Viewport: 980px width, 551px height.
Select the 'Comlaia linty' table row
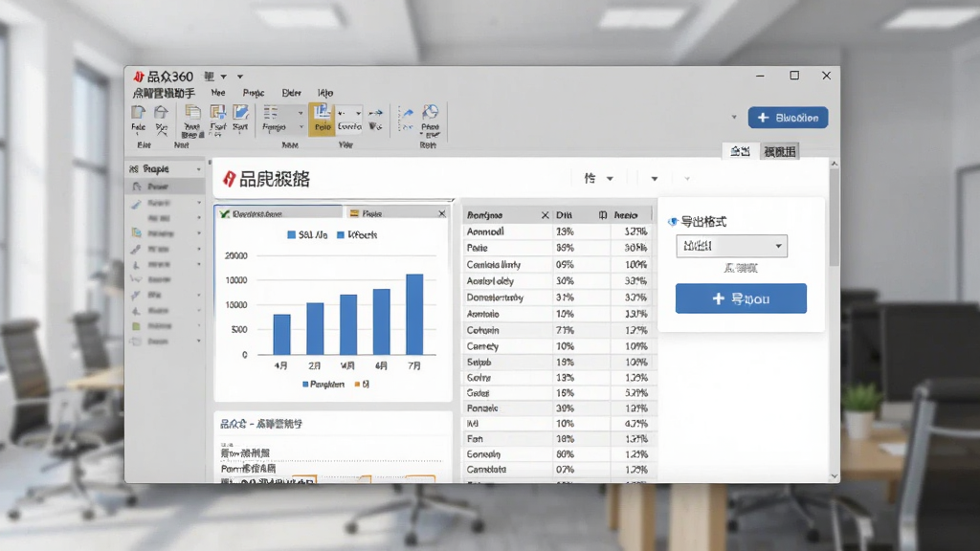coord(558,264)
